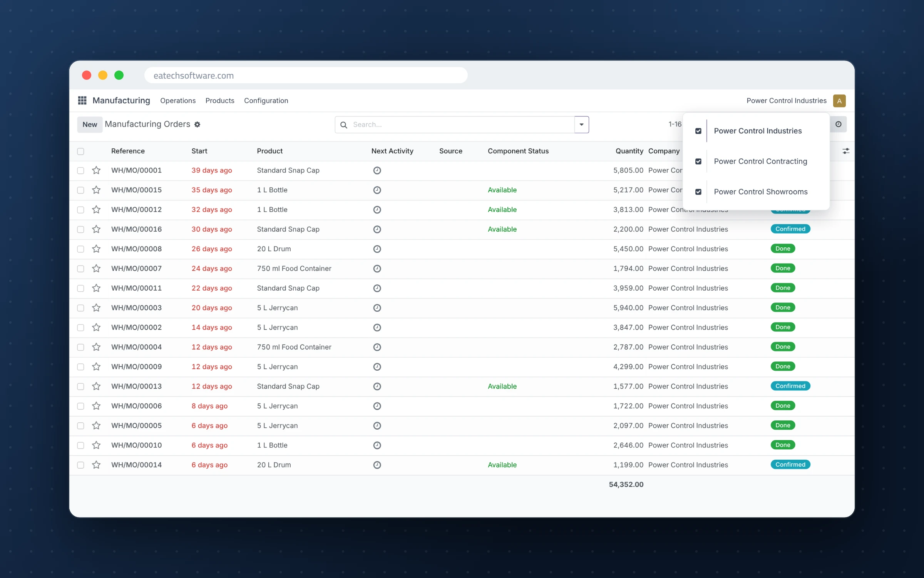This screenshot has width=924, height=578.
Task: Click the Manufacturing app title
Action: coord(121,101)
